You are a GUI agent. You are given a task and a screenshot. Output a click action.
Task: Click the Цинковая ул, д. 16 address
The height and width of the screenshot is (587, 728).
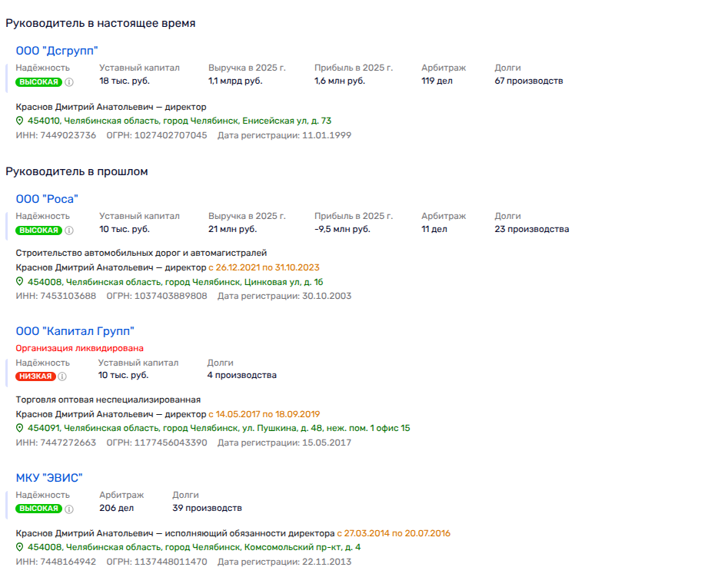pyautogui.click(x=175, y=282)
